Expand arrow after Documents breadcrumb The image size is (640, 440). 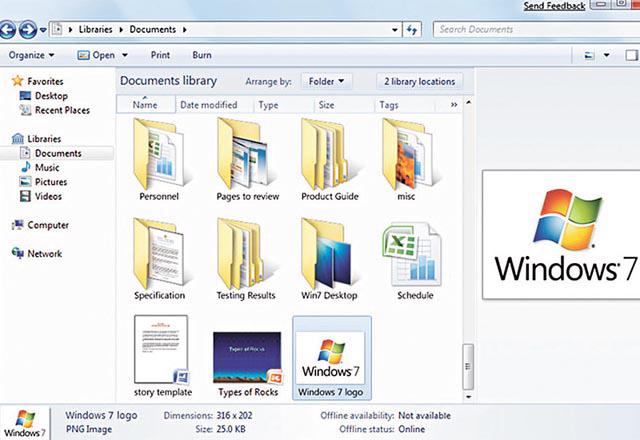pyautogui.click(x=184, y=30)
